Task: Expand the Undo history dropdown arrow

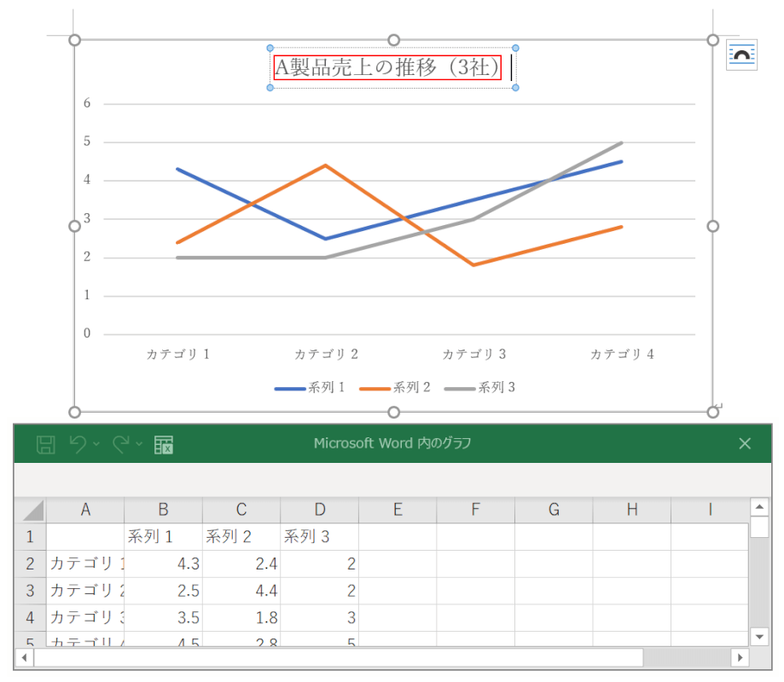Action: coord(96,444)
